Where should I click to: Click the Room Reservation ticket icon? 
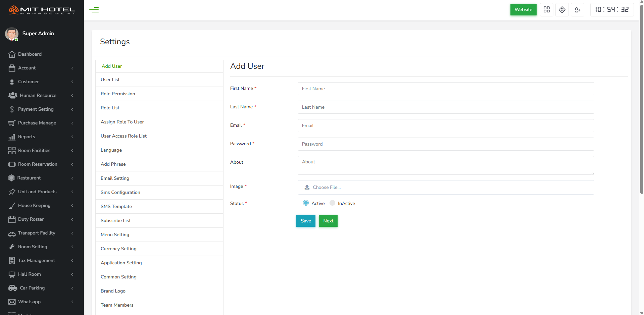pyautogui.click(x=12, y=164)
